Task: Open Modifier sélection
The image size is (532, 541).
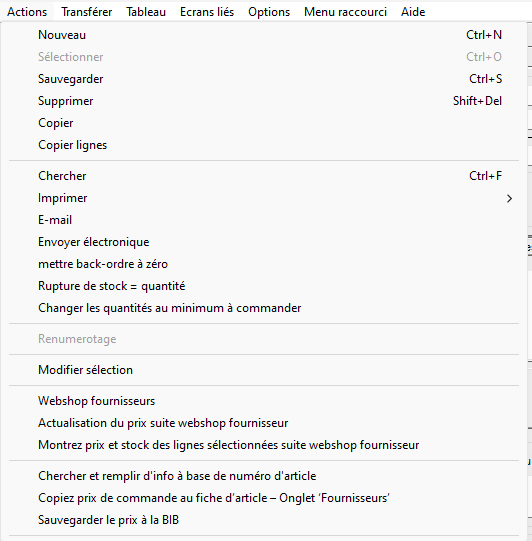Action: pos(264,370)
